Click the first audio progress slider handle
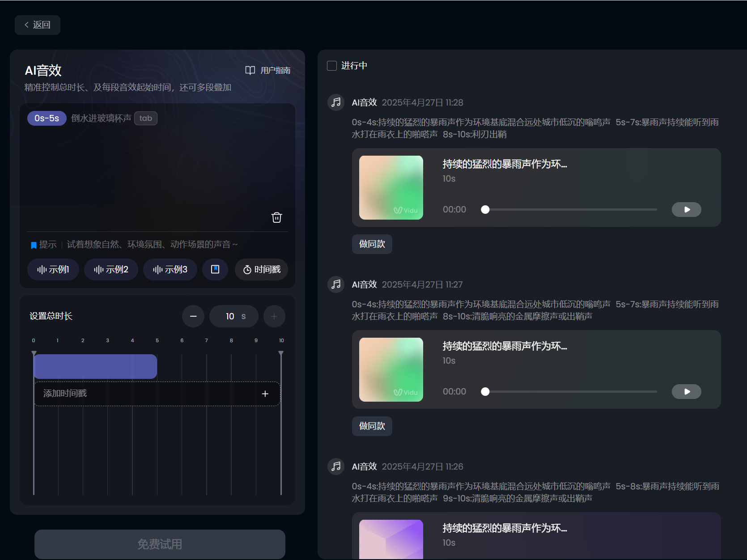 coord(485,209)
